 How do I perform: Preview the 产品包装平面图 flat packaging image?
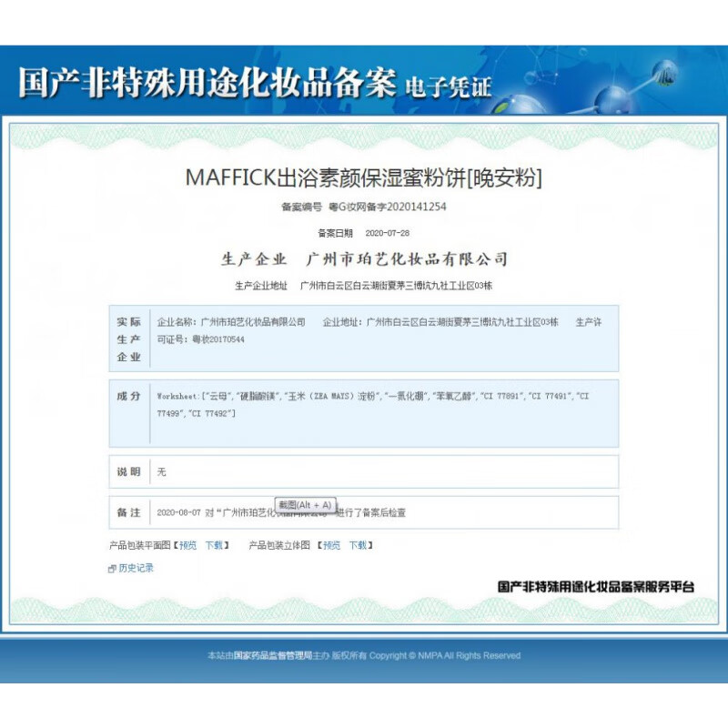click(x=188, y=545)
